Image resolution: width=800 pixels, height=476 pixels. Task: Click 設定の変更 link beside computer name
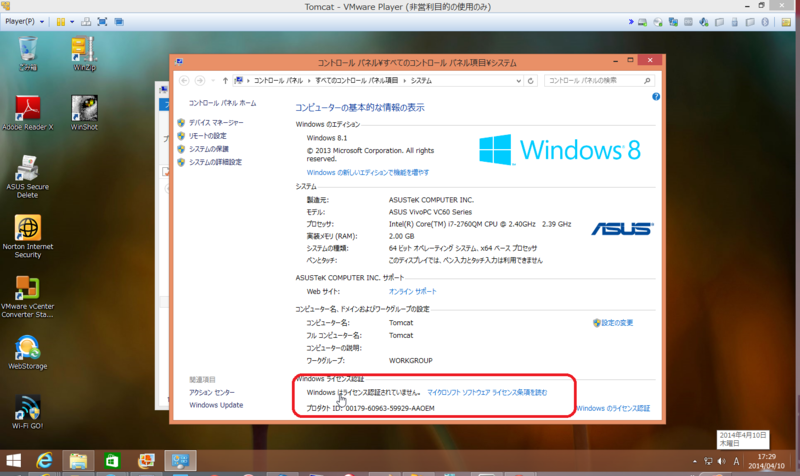(617, 322)
